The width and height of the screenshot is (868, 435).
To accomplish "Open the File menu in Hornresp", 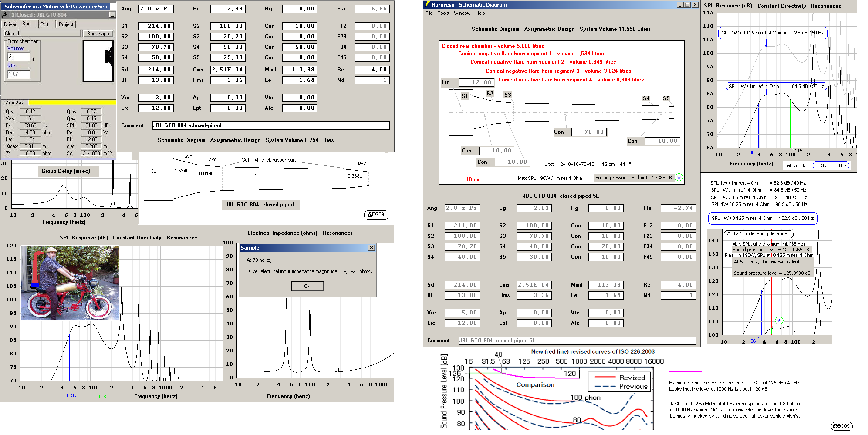I will [429, 13].
